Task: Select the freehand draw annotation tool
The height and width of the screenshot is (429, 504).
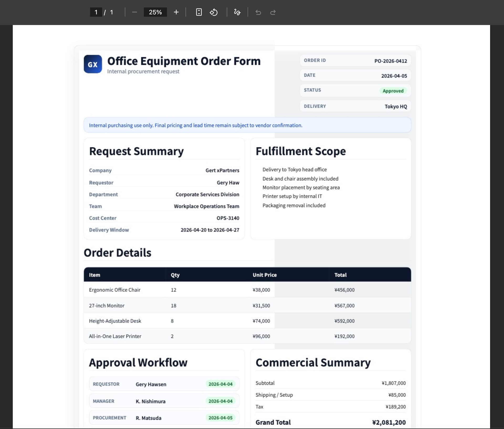Action: (x=237, y=12)
